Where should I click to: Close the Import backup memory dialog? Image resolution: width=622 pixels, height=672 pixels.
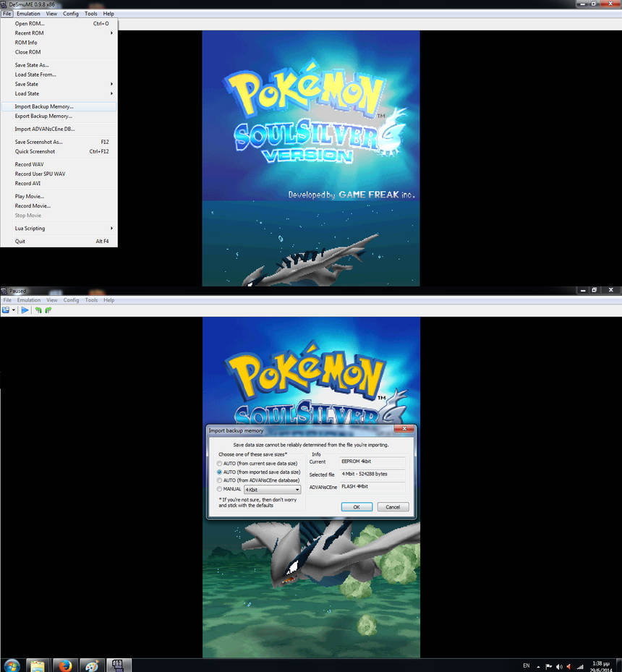point(404,428)
